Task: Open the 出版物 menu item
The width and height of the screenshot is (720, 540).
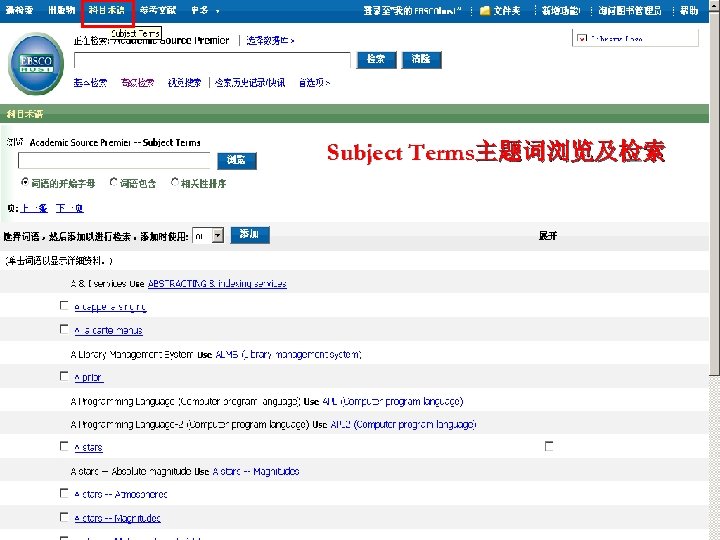Action: coord(62,10)
